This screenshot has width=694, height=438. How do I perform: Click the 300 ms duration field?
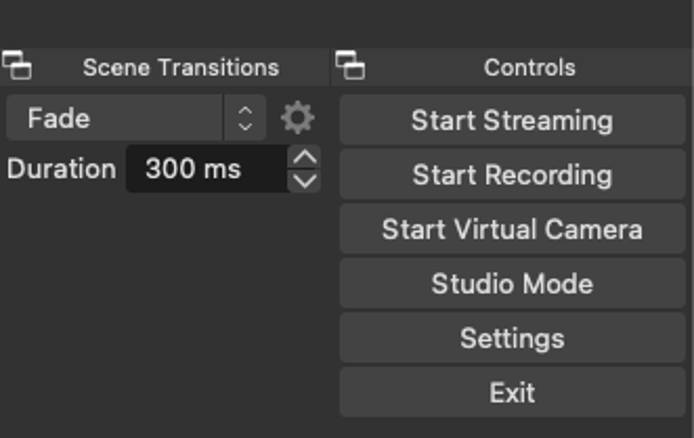coord(205,169)
